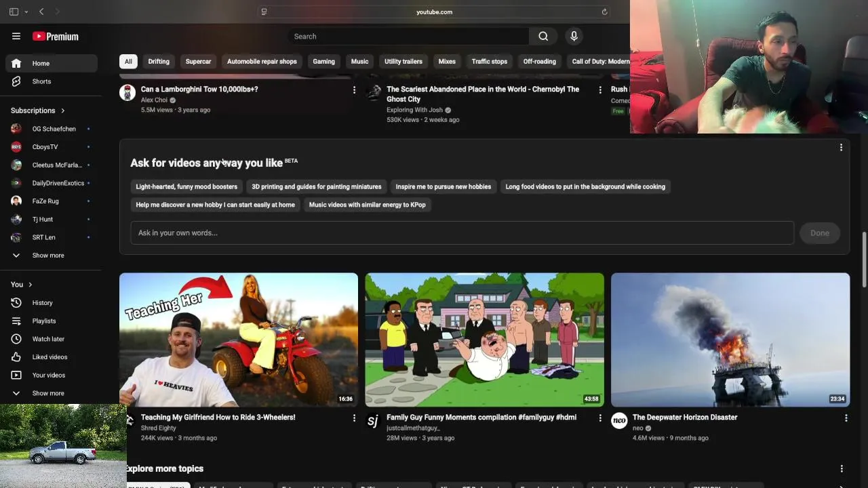Open options for Teaching My Girlfriend video
Image resolution: width=868 pixels, height=488 pixels.
354,418
